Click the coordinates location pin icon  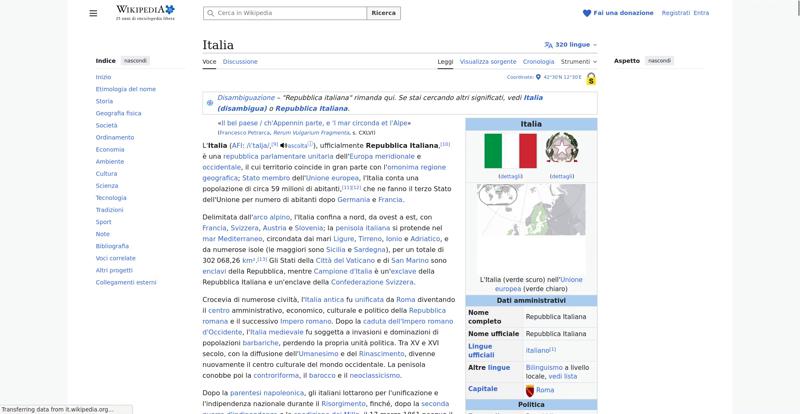coord(538,77)
